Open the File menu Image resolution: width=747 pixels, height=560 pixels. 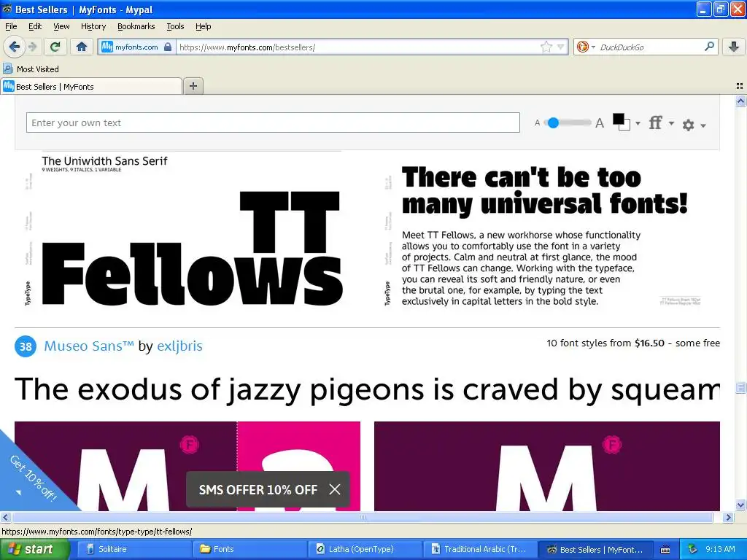coord(11,26)
